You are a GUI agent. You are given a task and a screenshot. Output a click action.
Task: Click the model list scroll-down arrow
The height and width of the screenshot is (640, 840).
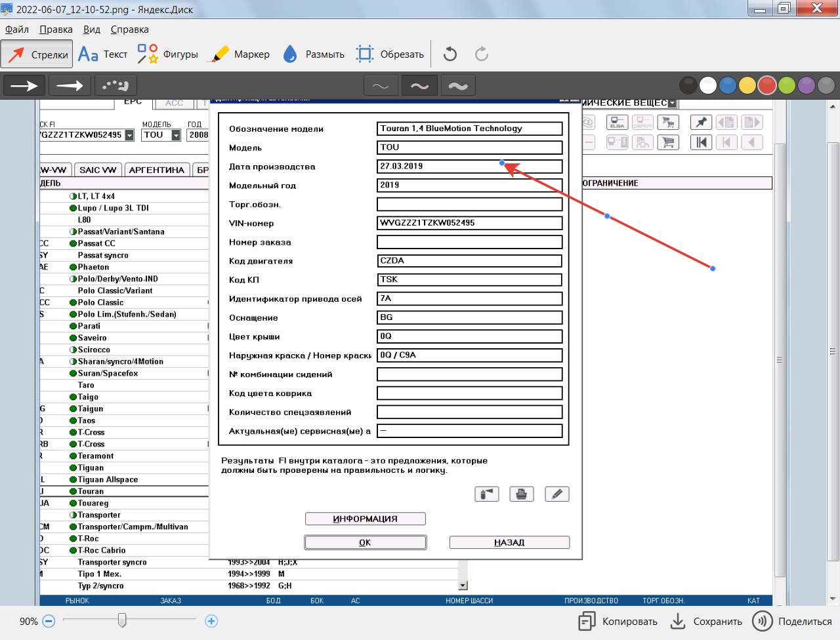[463, 586]
